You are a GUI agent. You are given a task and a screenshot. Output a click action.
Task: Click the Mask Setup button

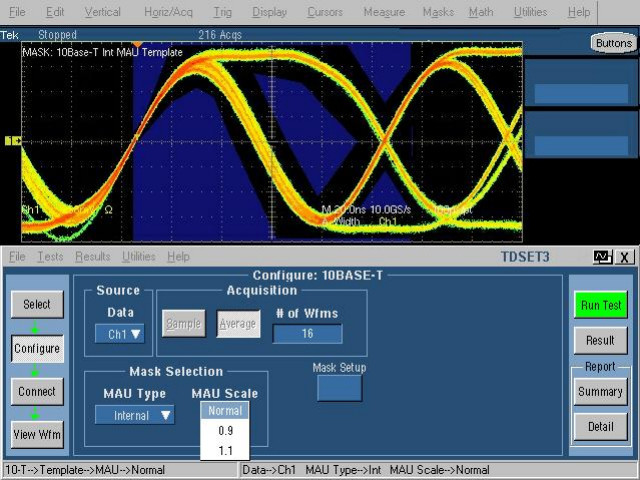tap(339, 388)
